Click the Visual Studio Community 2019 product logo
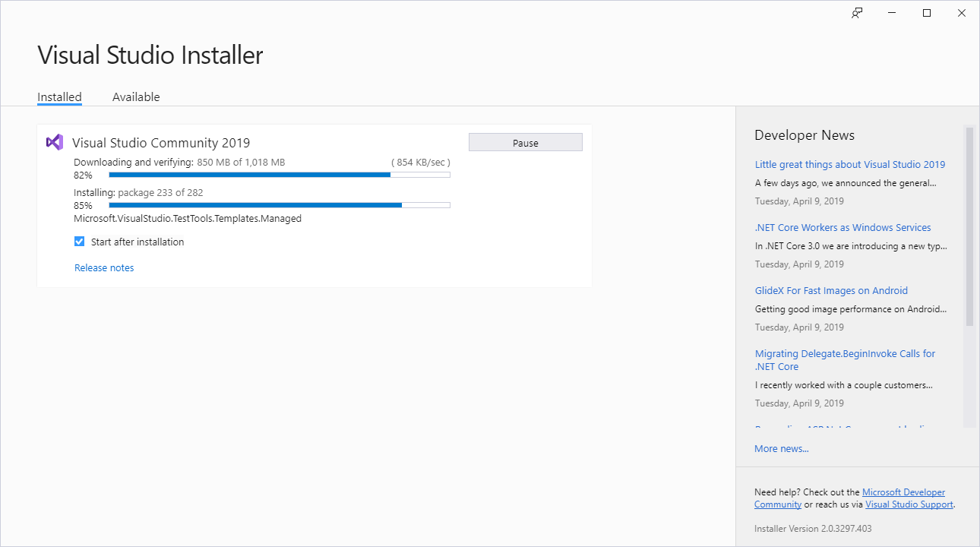This screenshot has height=547, width=980. [x=54, y=142]
